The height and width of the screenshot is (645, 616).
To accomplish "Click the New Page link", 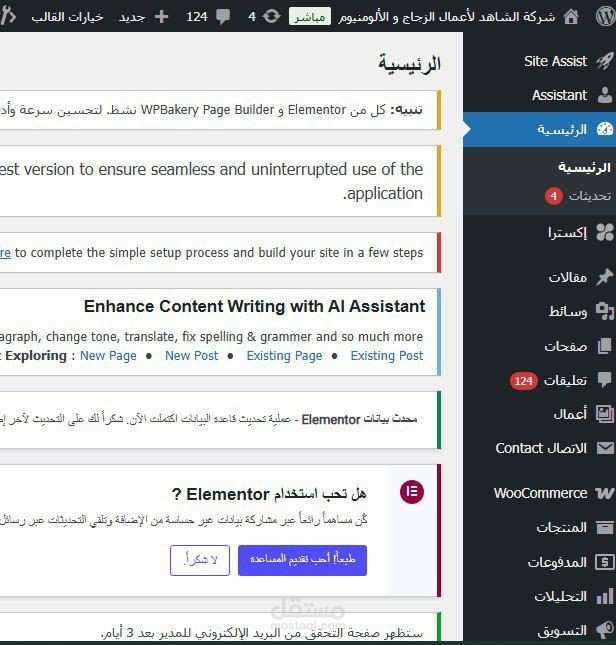I will tap(108, 355).
